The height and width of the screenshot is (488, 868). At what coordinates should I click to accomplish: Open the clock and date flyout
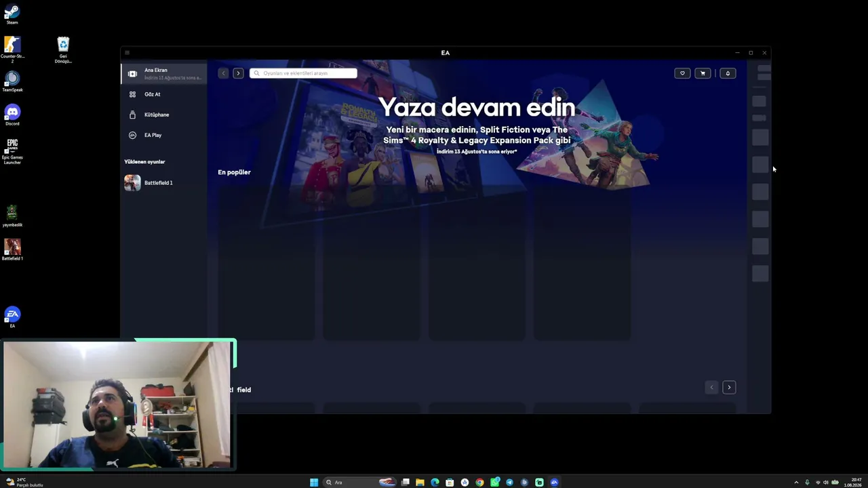852,483
